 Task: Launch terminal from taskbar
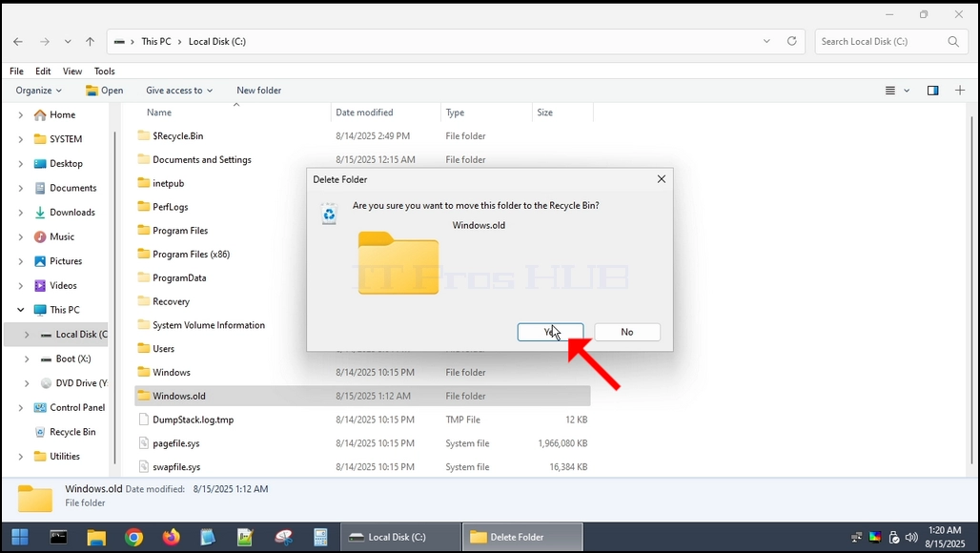tap(58, 537)
